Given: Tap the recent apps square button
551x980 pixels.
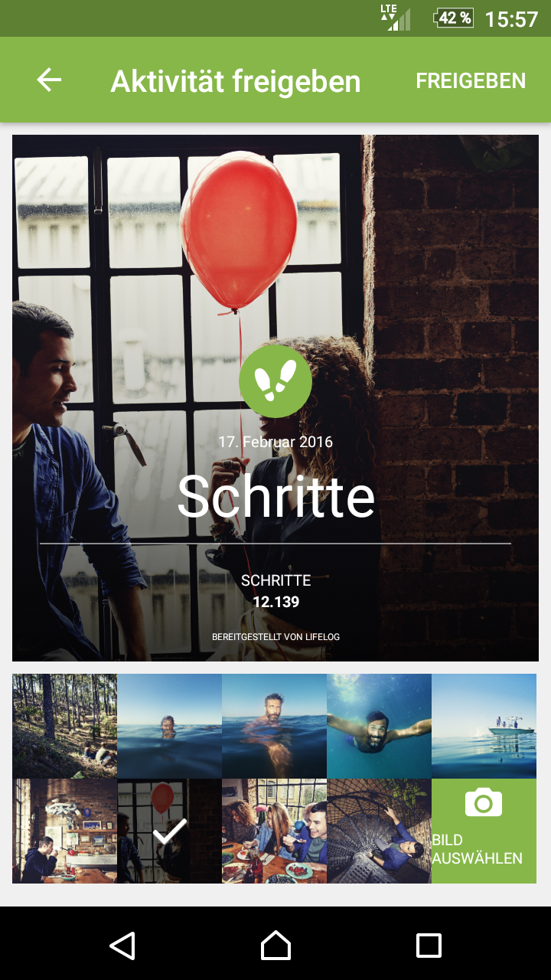Looking at the screenshot, I should pos(429,946).
